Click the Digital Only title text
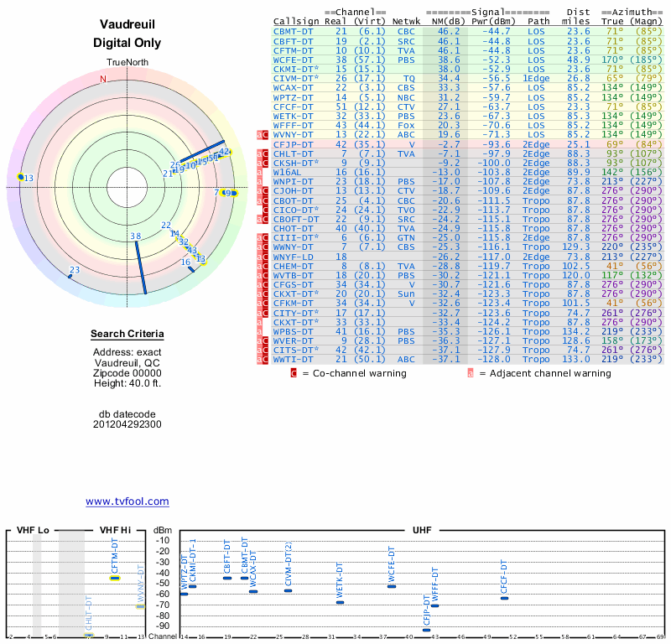Viewport: 671px width, 644px height. pyautogui.click(x=127, y=43)
